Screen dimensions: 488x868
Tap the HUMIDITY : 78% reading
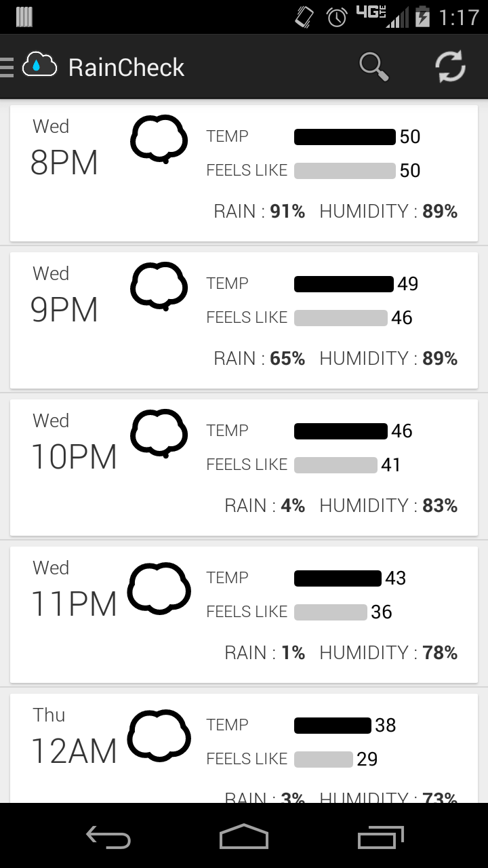click(x=388, y=653)
